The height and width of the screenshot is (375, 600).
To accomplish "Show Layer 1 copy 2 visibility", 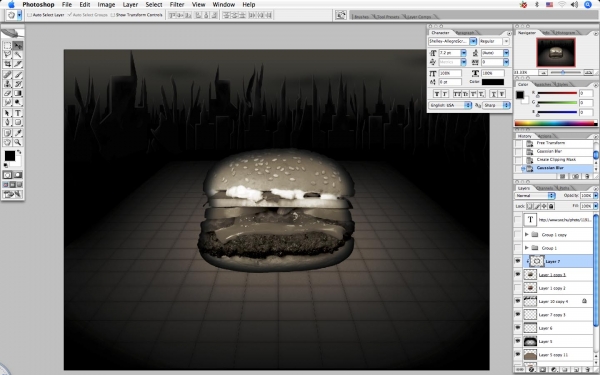I will pos(518,288).
